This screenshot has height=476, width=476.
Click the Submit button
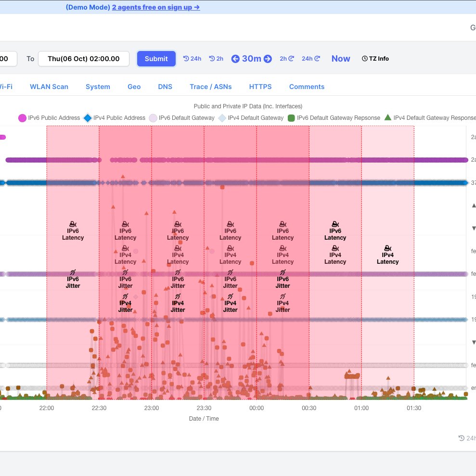tap(156, 59)
